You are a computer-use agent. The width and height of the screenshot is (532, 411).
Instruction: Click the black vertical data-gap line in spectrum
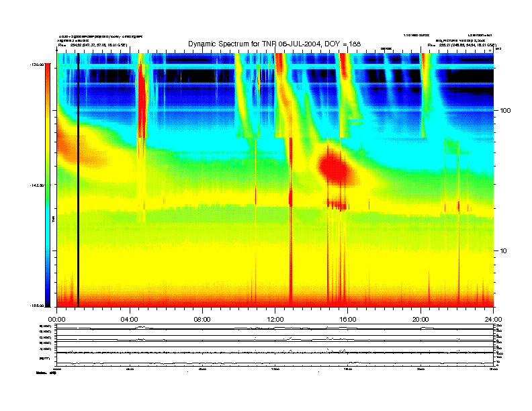coord(78,180)
